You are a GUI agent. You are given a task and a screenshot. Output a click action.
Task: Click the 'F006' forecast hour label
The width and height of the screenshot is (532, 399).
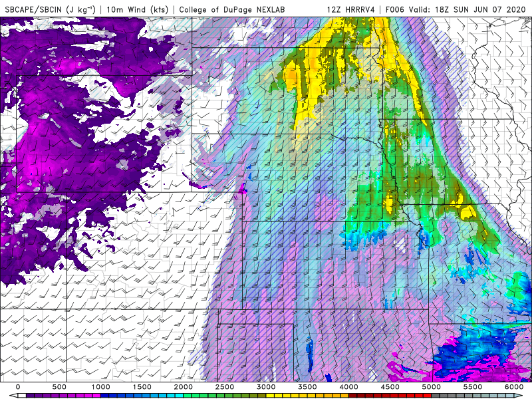click(x=396, y=9)
